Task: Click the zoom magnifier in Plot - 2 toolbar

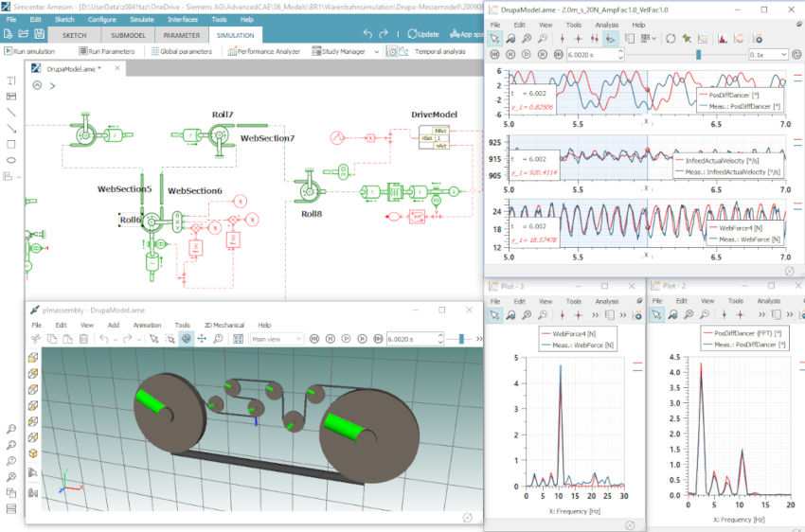Action: (672, 314)
